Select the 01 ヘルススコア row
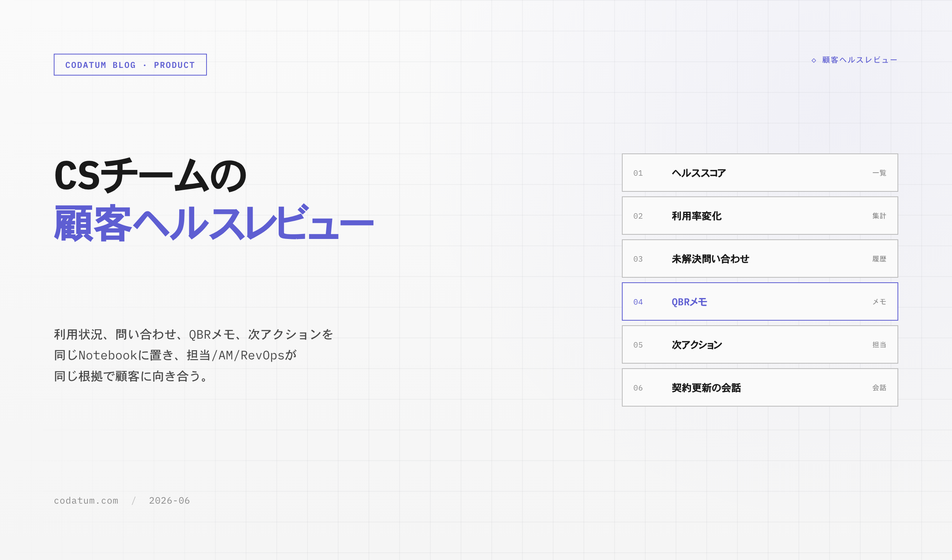Screen dimensions: 952x560 (760, 173)
